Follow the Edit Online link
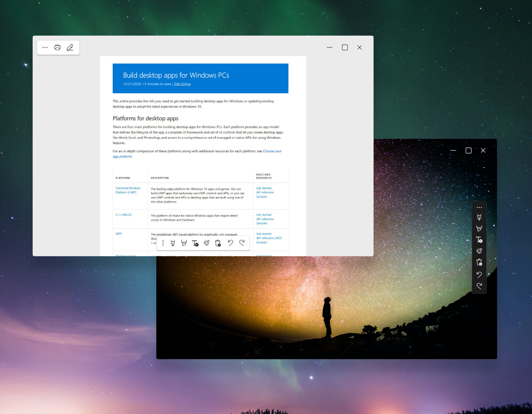The height and width of the screenshot is (414, 532). [x=182, y=84]
